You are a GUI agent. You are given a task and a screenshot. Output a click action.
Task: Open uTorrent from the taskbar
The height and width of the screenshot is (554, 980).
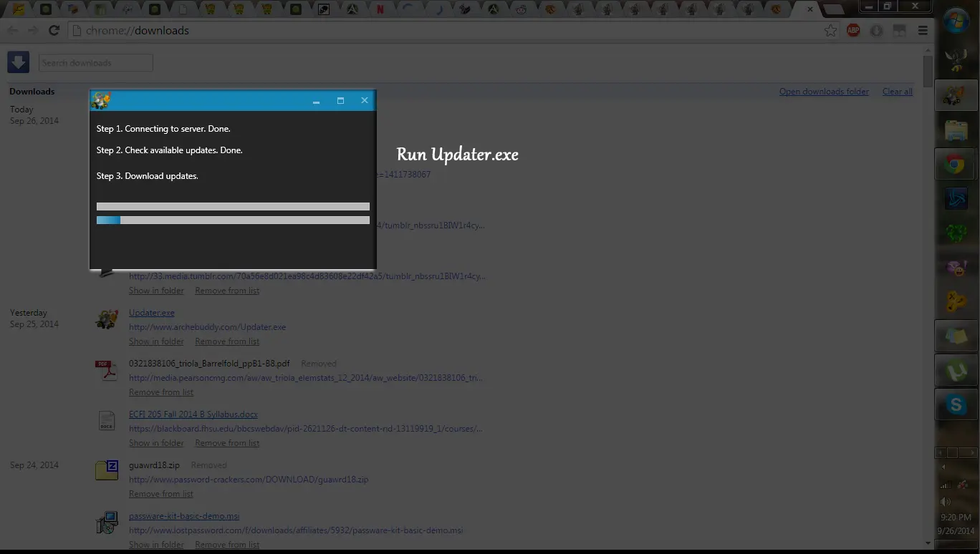pyautogui.click(x=956, y=371)
